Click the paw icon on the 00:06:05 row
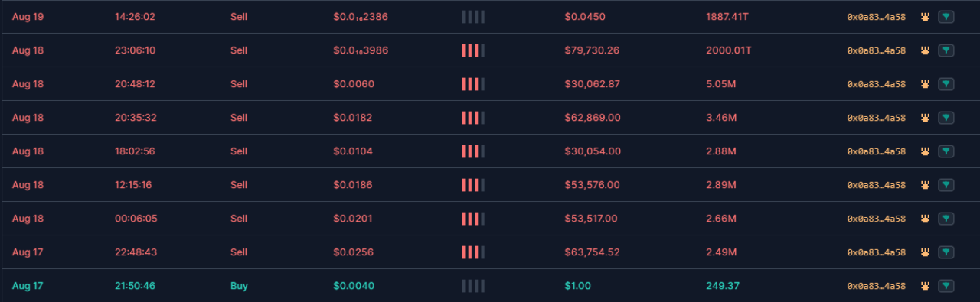The image size is (980, 302). point(925,219)
